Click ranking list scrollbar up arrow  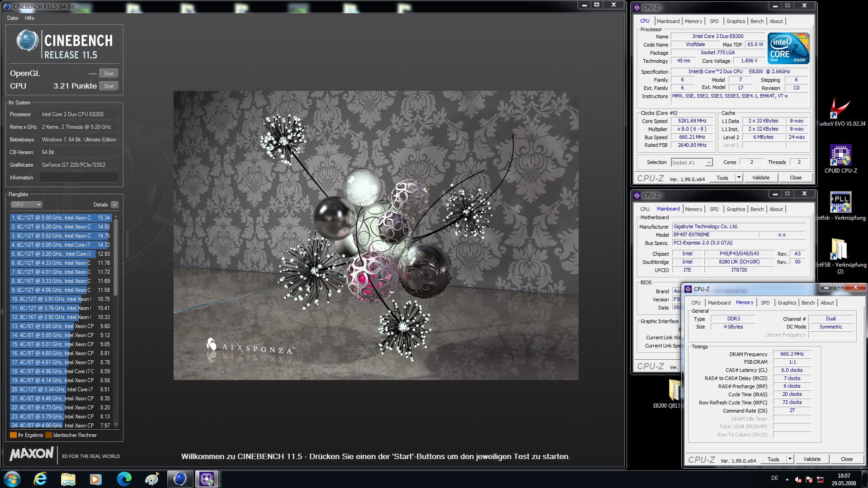(x=116, y=216)
